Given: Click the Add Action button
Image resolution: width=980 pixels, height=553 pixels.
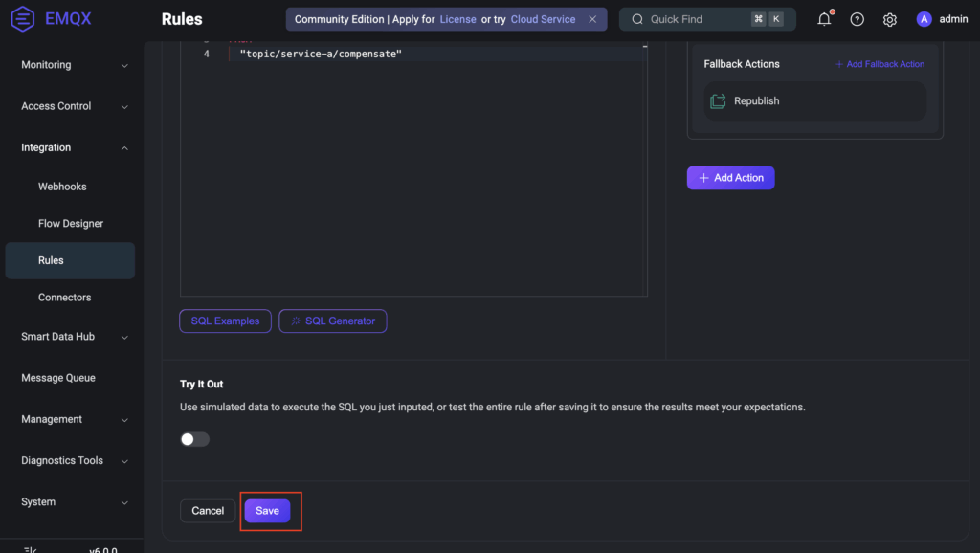Looking at the screenshot, I should 730,178.
